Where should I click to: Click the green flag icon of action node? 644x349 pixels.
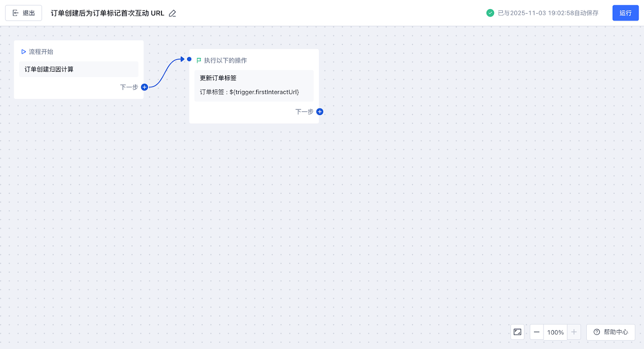(x=199, y=60)
